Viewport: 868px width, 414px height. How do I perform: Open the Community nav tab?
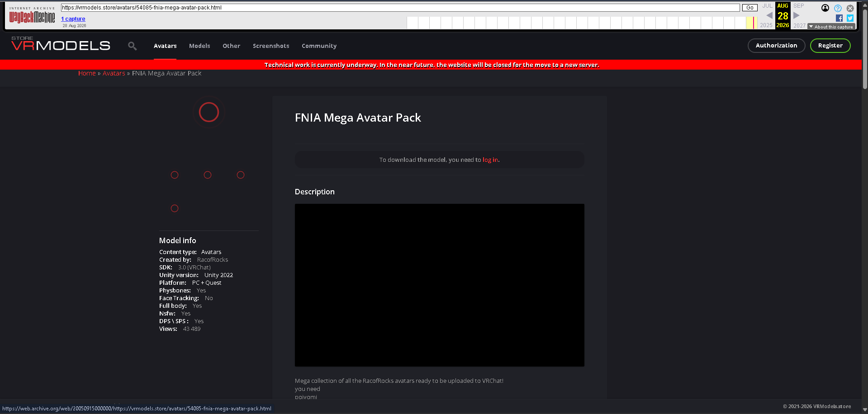click(x=319, y=46)
